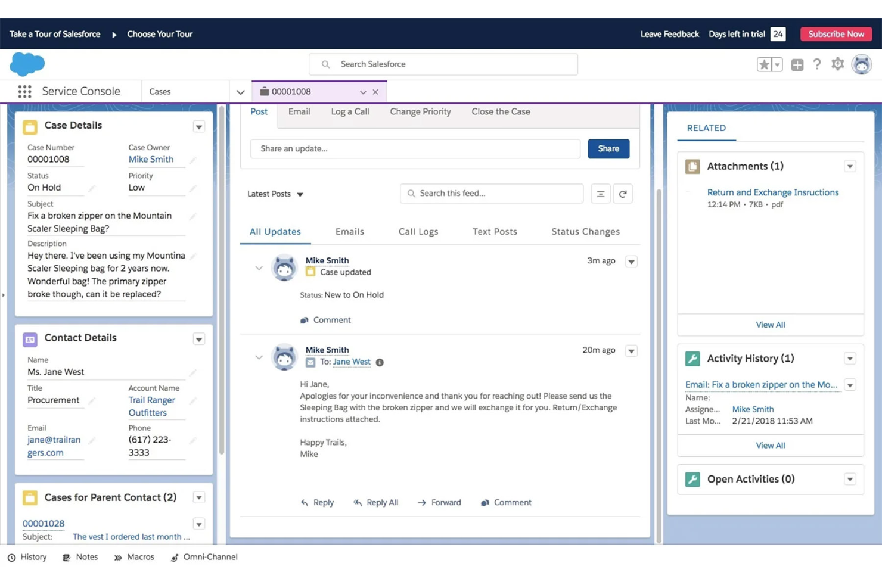Open the Setup gear icon
882x588 pixels.
(x=837, y=64)
